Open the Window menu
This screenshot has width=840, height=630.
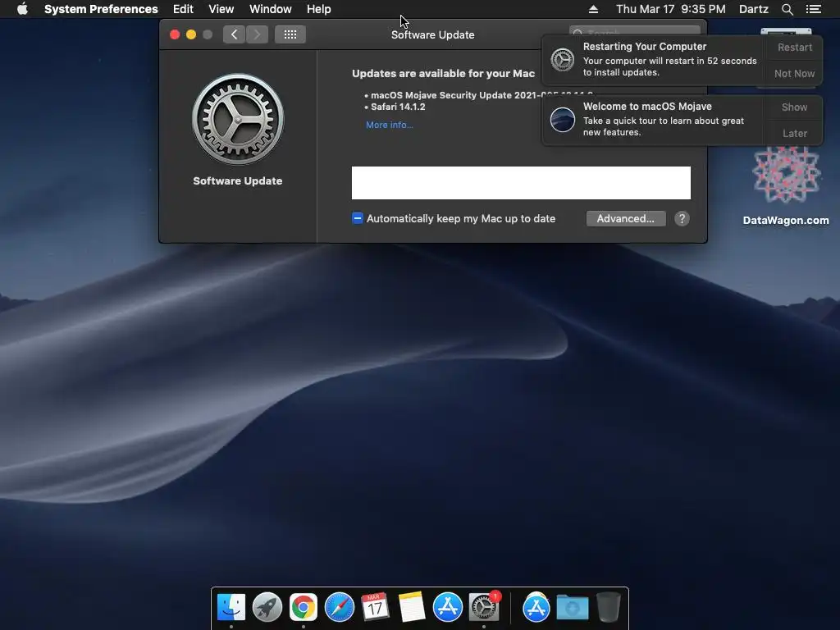[x=271, y=9]
